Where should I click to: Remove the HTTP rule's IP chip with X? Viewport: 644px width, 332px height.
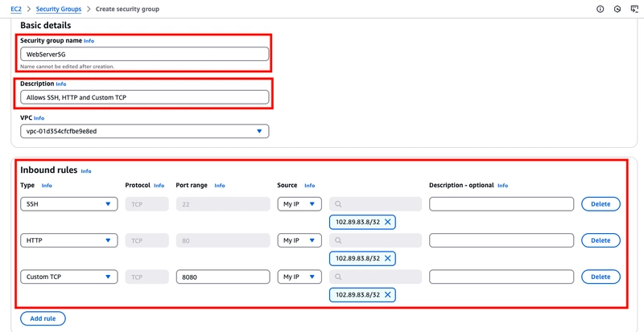coord(387,259)
